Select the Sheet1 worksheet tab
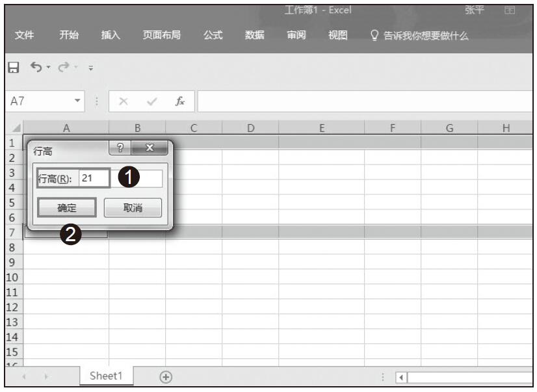The height and width of the screenshot is (392, 537). tap(105, 376)
